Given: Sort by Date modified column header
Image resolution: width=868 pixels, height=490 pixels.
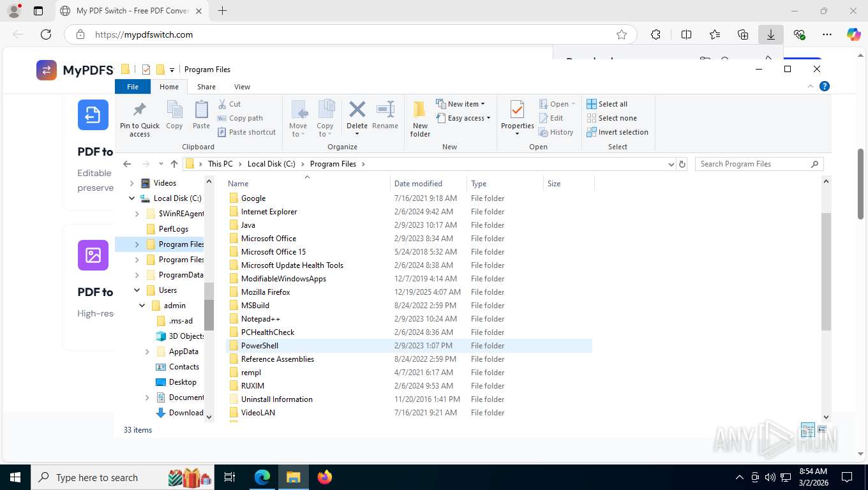Looking at the screenshot, I should [x=428, y=183].
